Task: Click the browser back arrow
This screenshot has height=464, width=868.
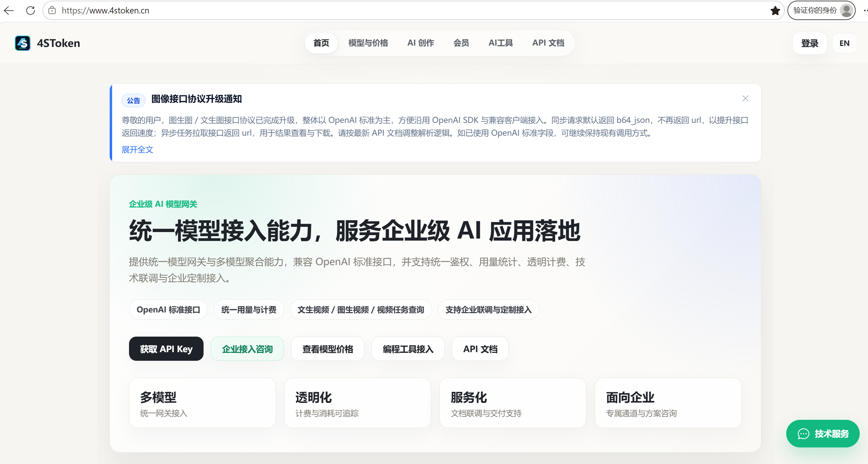Action: click(9, 10)
